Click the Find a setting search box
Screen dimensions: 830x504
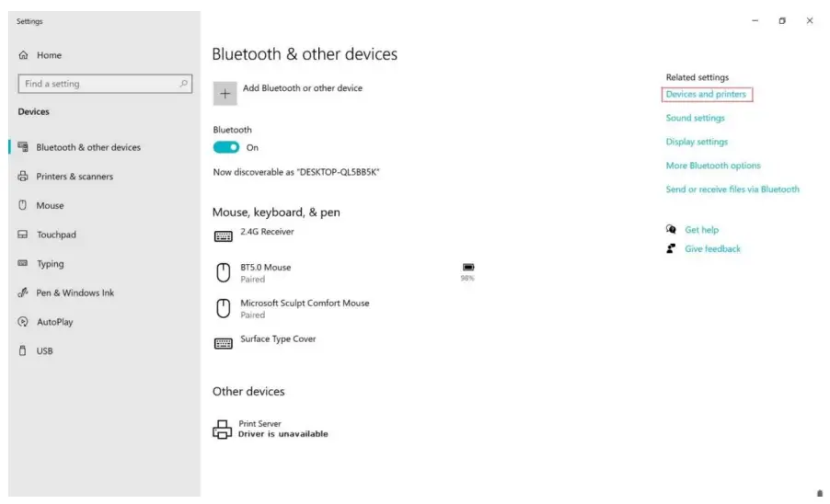coord(97,84)
